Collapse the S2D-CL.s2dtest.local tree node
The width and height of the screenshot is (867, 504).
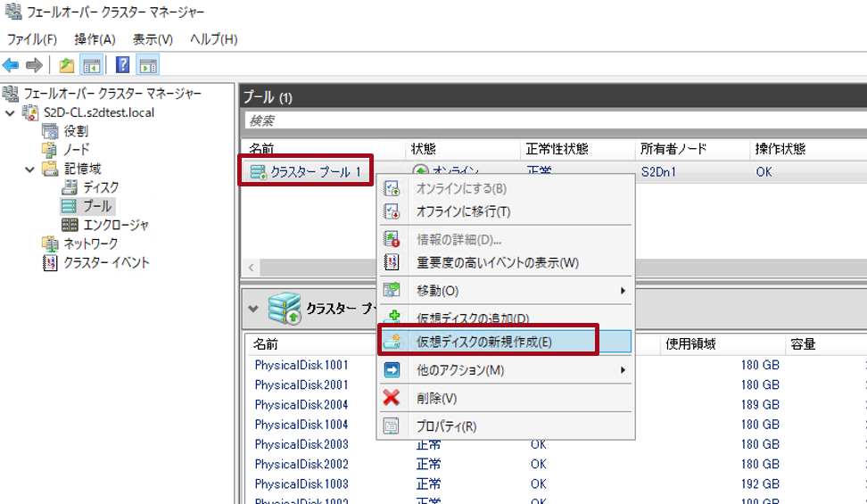pyautogui.click(x=10, y=113)
